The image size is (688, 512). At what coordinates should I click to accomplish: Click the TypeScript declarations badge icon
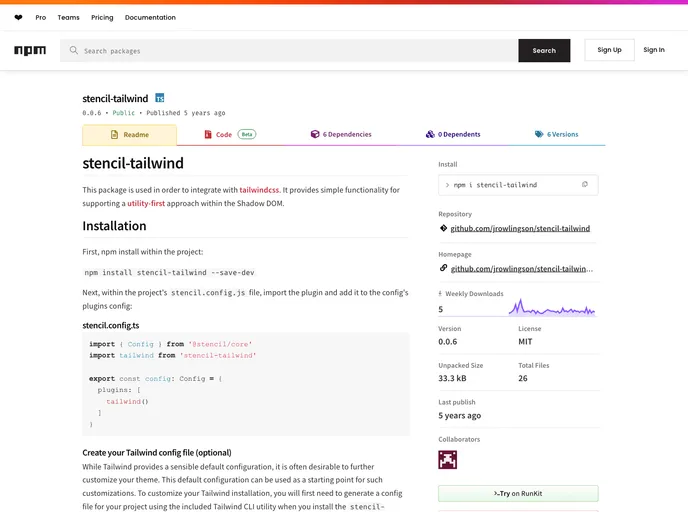pos(160,98)
